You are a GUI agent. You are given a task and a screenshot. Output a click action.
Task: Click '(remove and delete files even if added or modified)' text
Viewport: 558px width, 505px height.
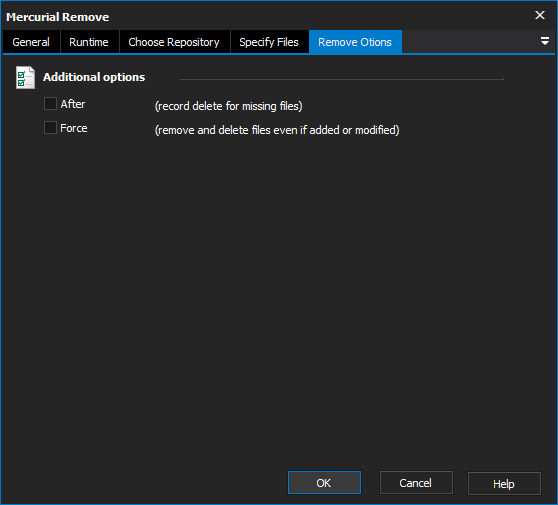pyautogui.click(x=277, y=130)
